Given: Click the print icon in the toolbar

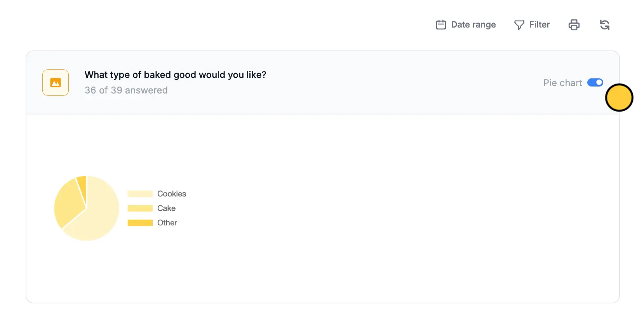Looking at the screenshot, I should [x=574, y=24].
